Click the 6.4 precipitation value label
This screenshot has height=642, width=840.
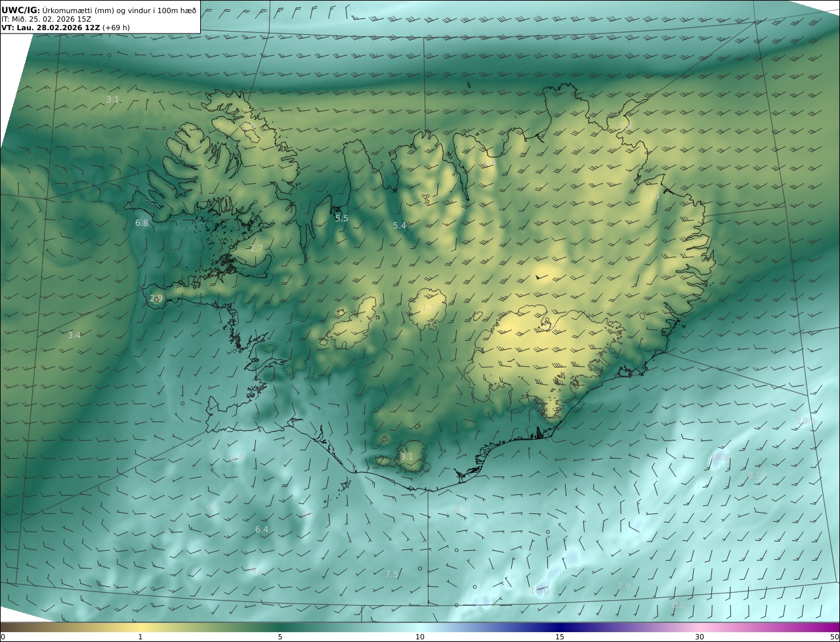coord(262,530)
